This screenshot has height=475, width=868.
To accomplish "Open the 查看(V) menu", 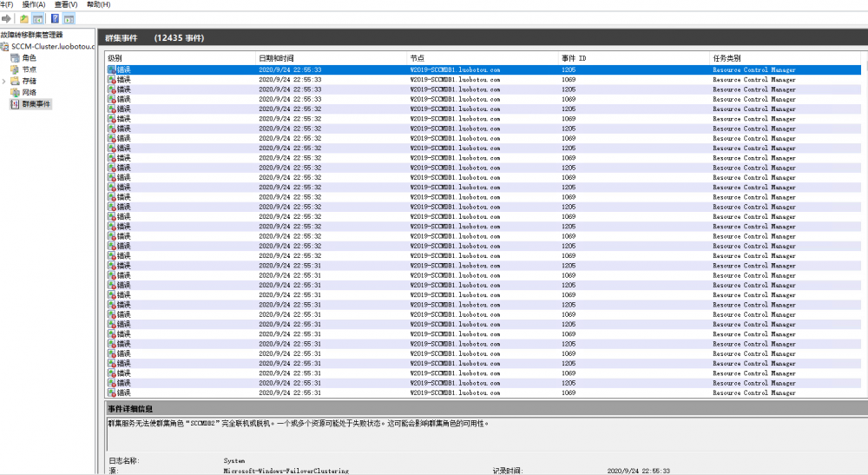I will pyautogui.click(x=66, y=4).
